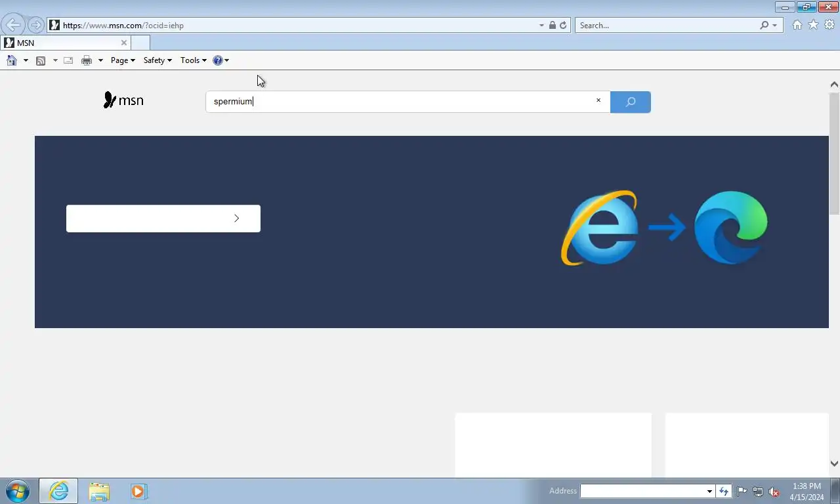The height and width of the screenshot is (504, 840).
Task: Refresh the page with the reload icon
Action: pyautogui.click(x=563, y=25)
